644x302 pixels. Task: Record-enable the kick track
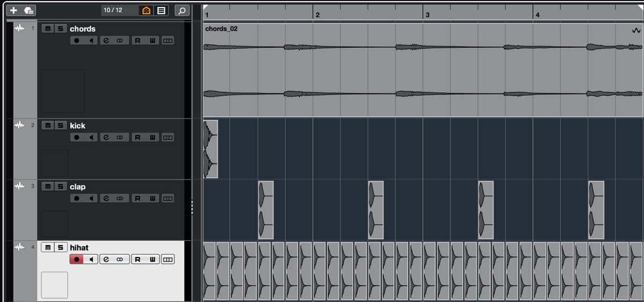76,137
